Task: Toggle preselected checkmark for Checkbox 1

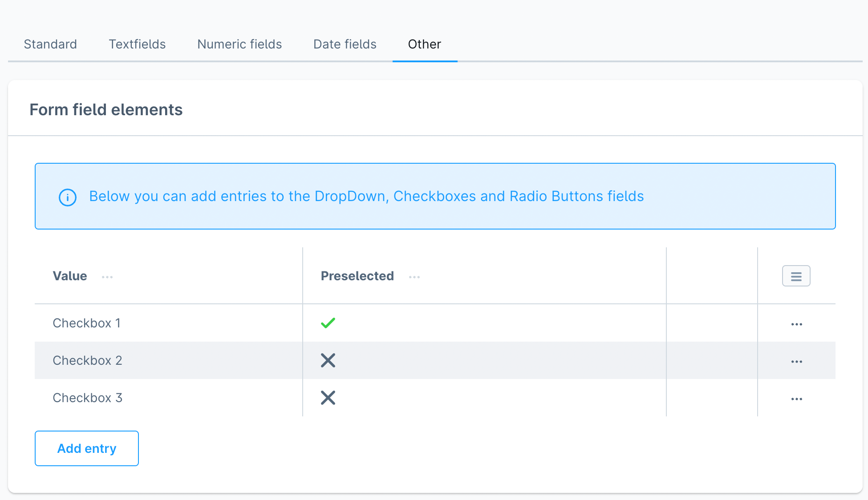Action: 328,323
